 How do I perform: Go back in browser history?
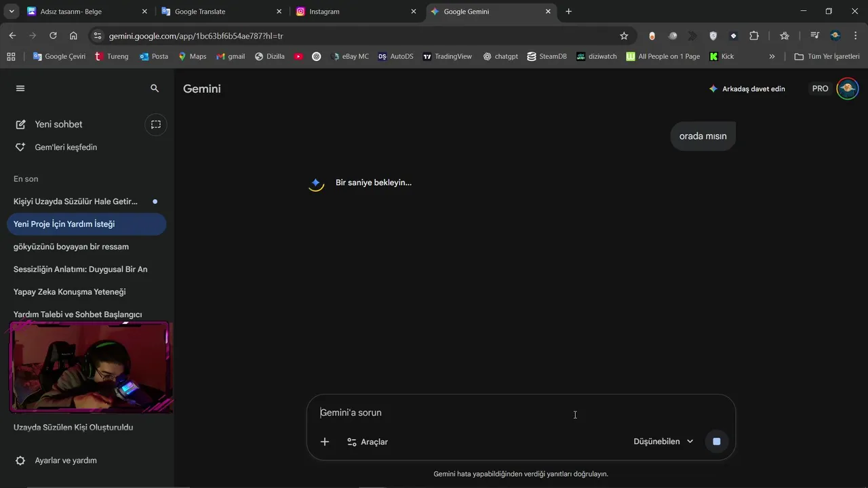point(12,36)
